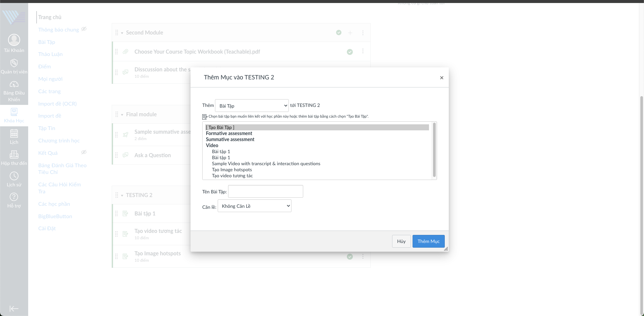Open Hộp thư đến inbox
644x316 pixels.
click(x=14, y=155)
